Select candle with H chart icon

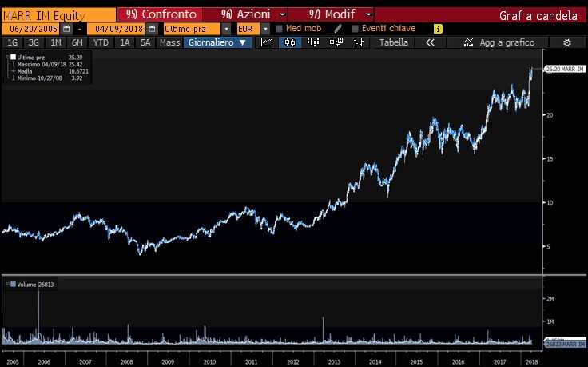click(336, 42)
